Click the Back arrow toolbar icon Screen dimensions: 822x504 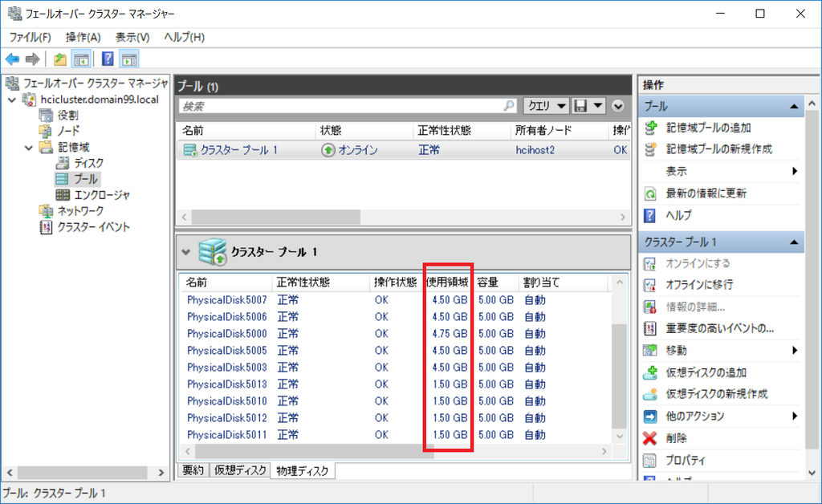[x=12, y=59]
